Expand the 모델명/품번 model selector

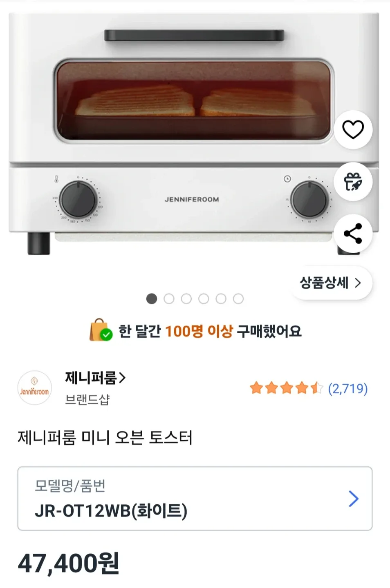point(195,499)
